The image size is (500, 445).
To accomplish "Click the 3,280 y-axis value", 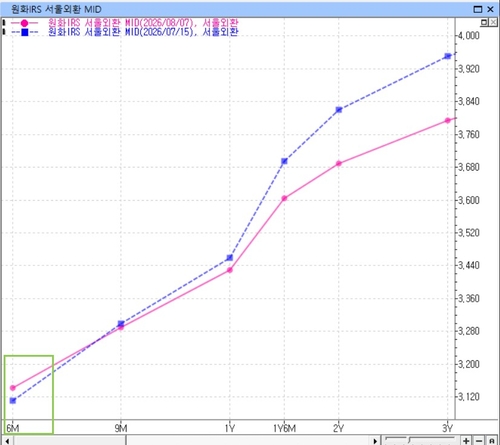I will pyautogui.click(x=469, y=331).
